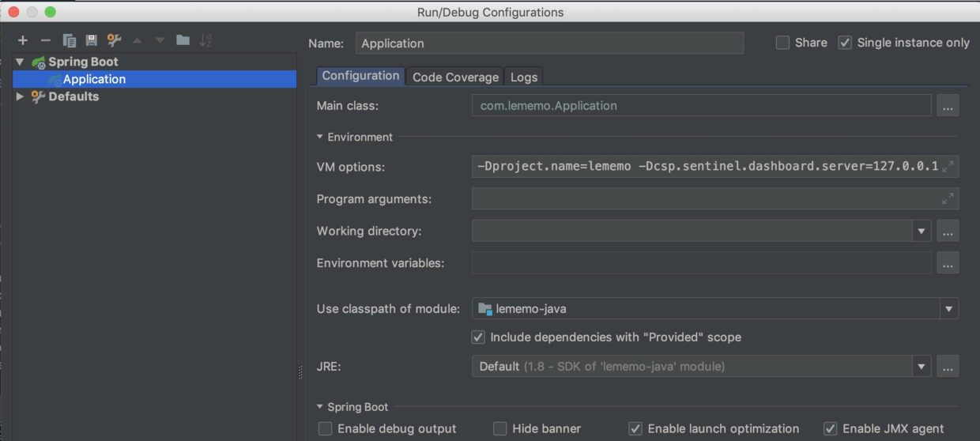980x441 pixels.
Task: Open the Logs tab
Action: coord(524,77)
